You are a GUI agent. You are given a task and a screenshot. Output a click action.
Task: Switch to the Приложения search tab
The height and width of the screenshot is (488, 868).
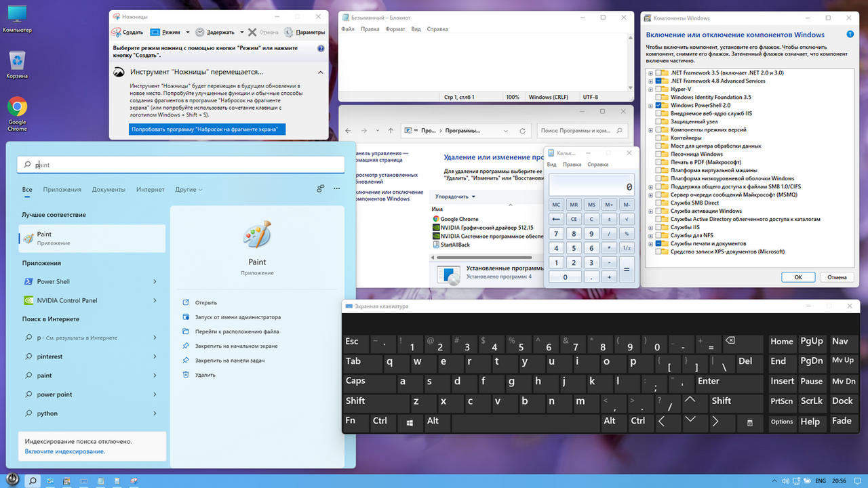click(x=62, y=190)
